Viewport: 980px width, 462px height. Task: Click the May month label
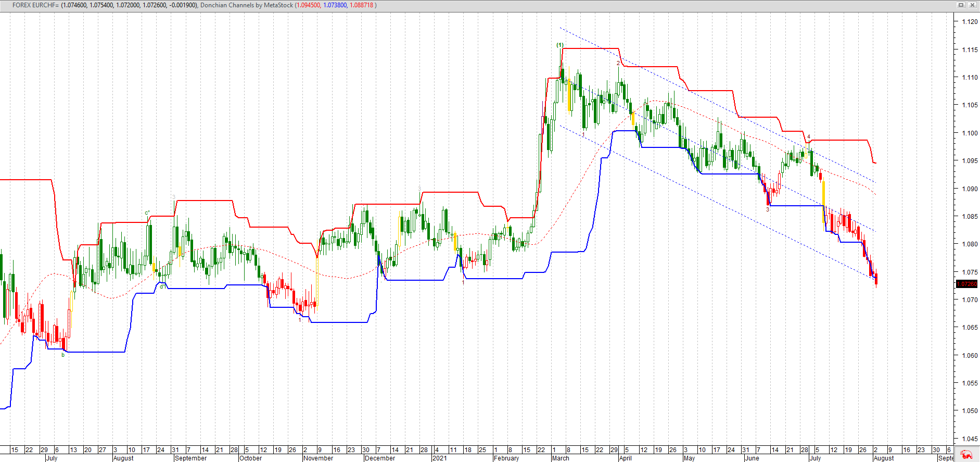[x=689, y=458]
